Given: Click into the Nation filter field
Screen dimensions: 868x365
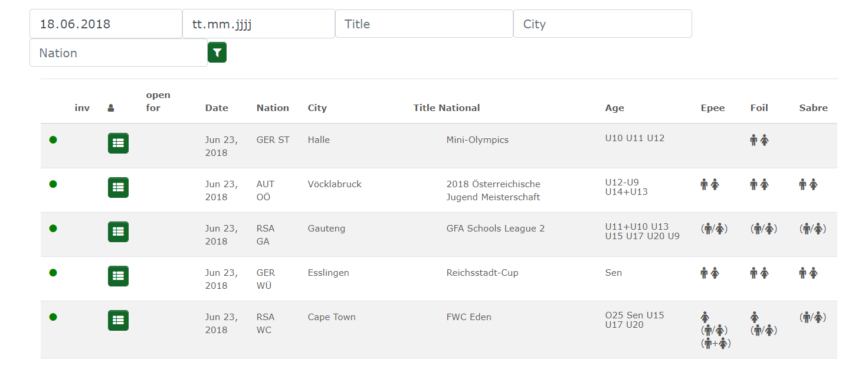Looking at the screenshot, I should [119, 53].
